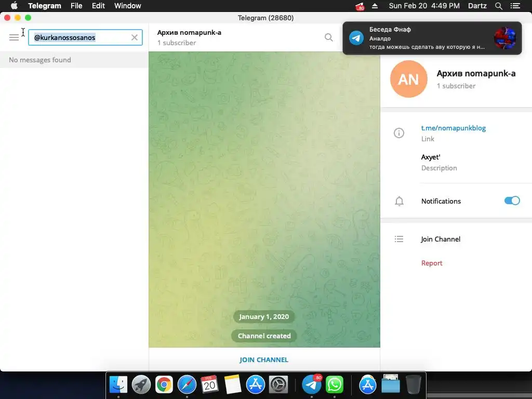Report this channel
This screenshot has height=399, width=532.
(x=432, y=263)
